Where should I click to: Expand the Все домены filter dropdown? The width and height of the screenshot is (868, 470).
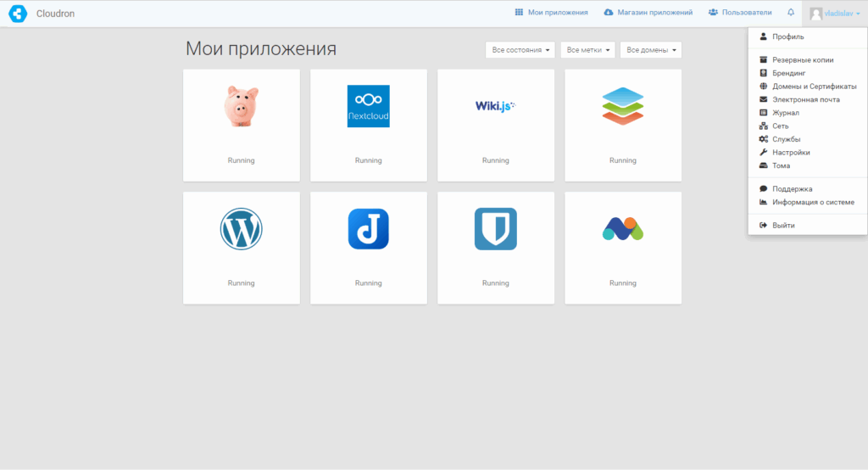pyautogui.click(x=651, y=50)
